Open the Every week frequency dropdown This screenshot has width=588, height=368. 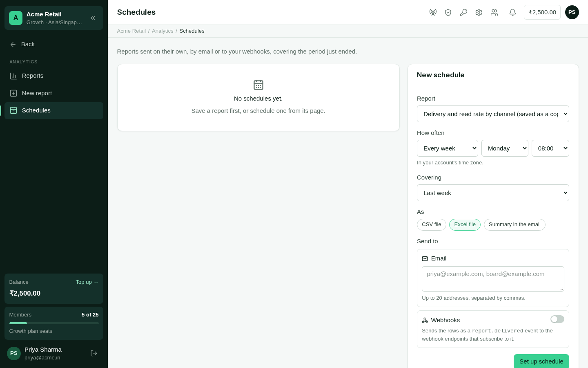coord(448,148)
